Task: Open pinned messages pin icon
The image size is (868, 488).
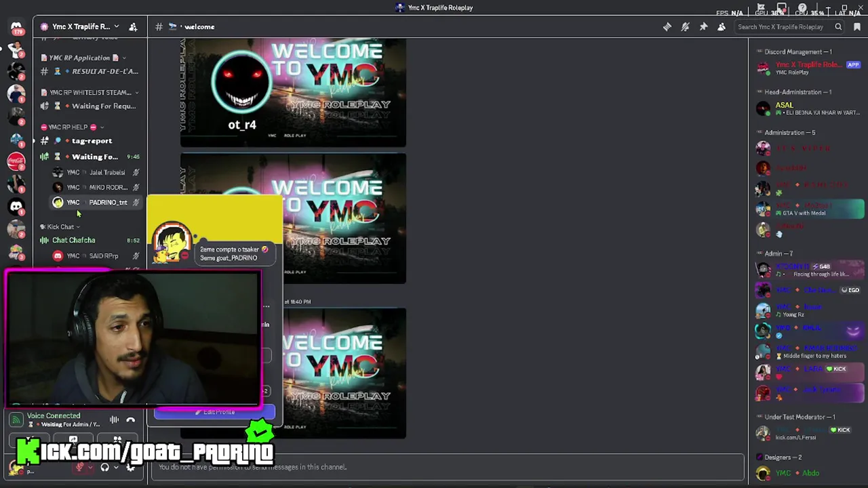Action: tap(703, 26)
